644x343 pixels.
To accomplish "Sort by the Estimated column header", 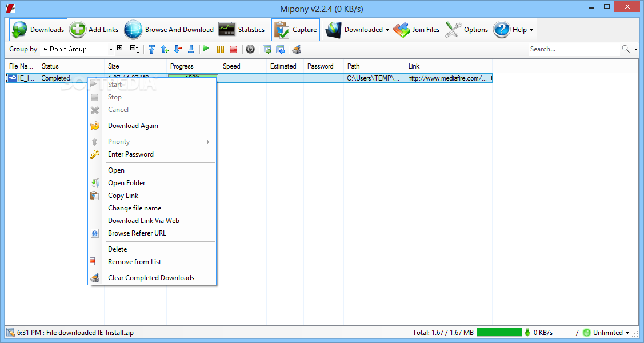I will click(x=285, y=66).
